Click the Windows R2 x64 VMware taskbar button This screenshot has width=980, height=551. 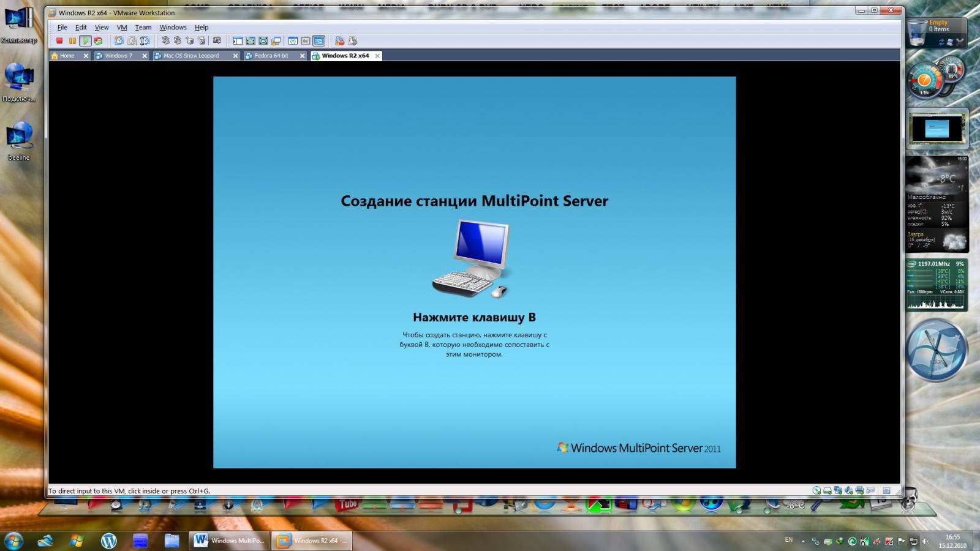(312, 541)
